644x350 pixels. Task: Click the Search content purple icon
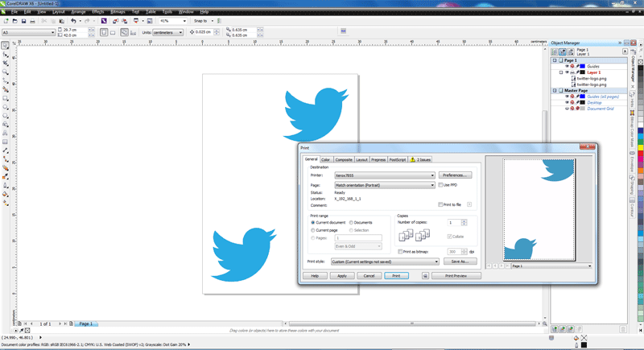[104, 21]
